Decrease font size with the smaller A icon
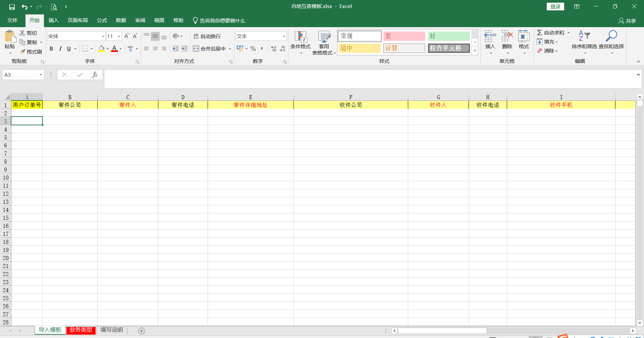Screen dimensions: 644x338 (x=135, y=36)
